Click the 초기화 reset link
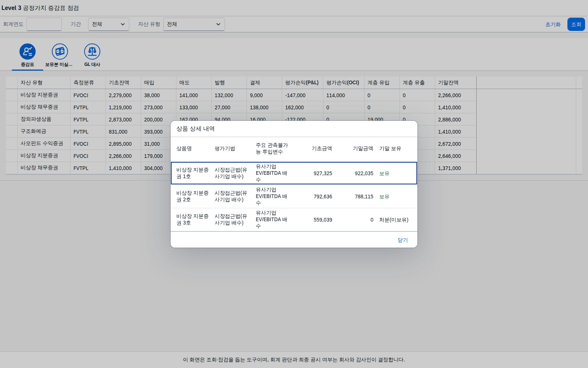 pos(553,24)
